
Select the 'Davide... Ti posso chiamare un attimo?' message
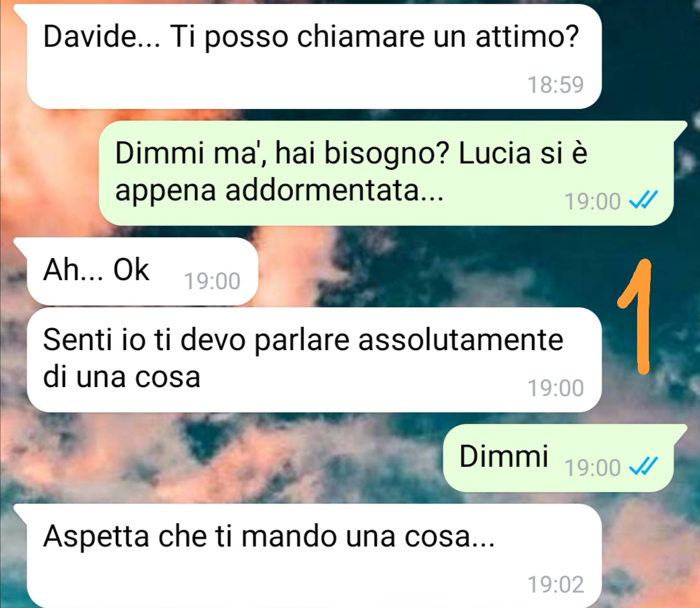(x=314, y=56)
